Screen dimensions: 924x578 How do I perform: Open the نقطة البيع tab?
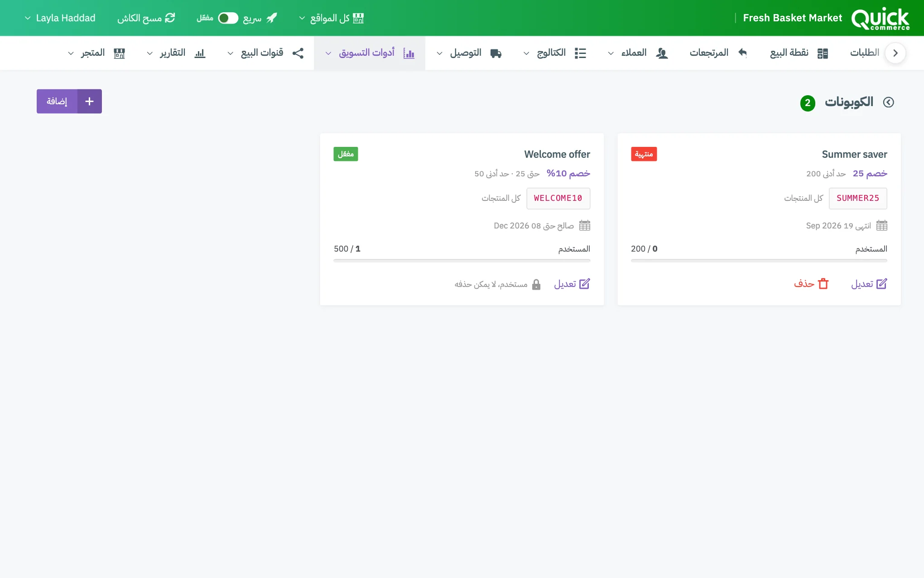(799, 53)
